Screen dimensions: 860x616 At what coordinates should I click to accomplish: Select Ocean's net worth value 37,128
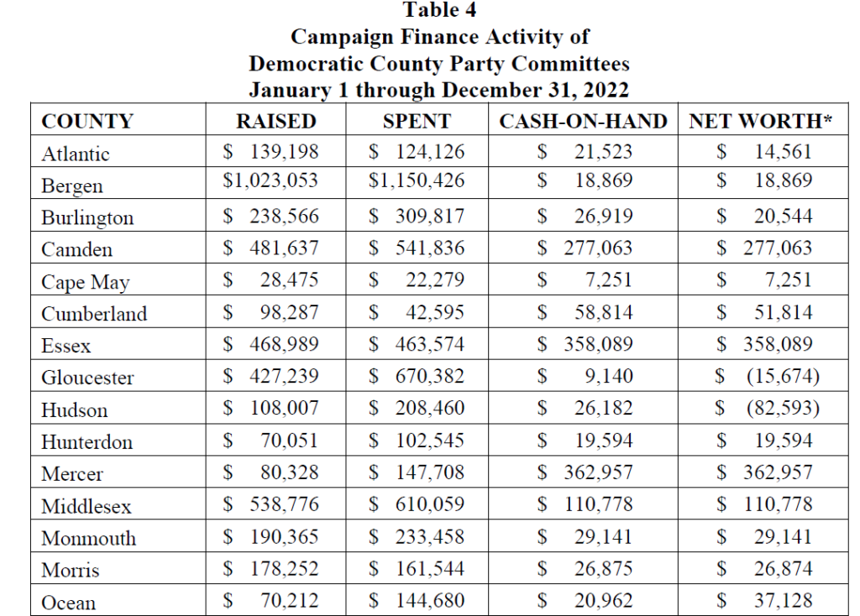coord(783,601)
